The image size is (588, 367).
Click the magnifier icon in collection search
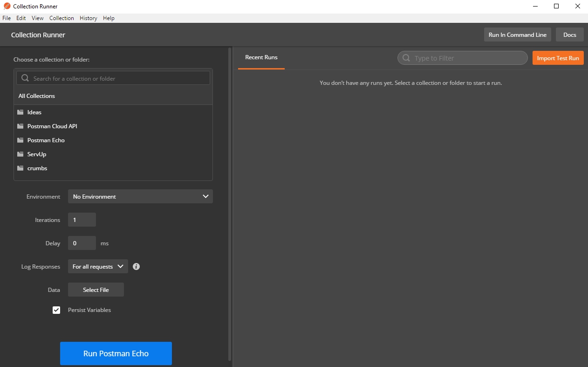click(x=25, y=78)
